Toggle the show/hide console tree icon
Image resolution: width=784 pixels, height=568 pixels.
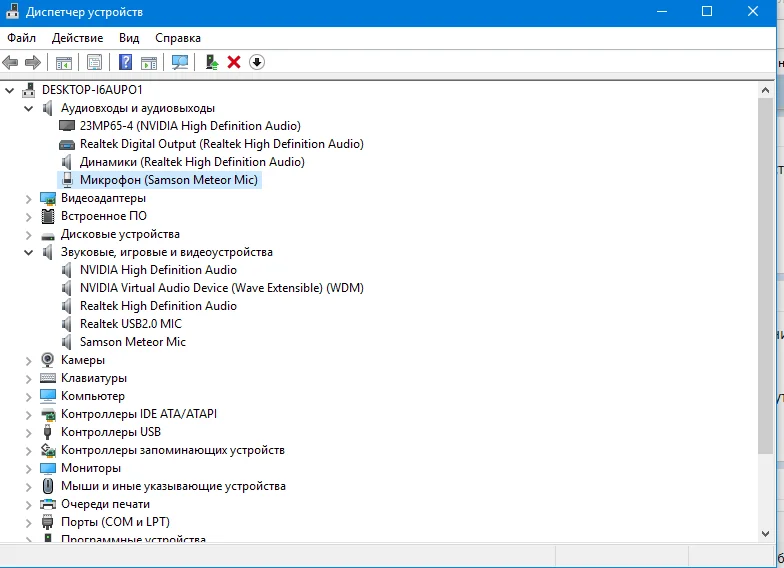point(63,62)
